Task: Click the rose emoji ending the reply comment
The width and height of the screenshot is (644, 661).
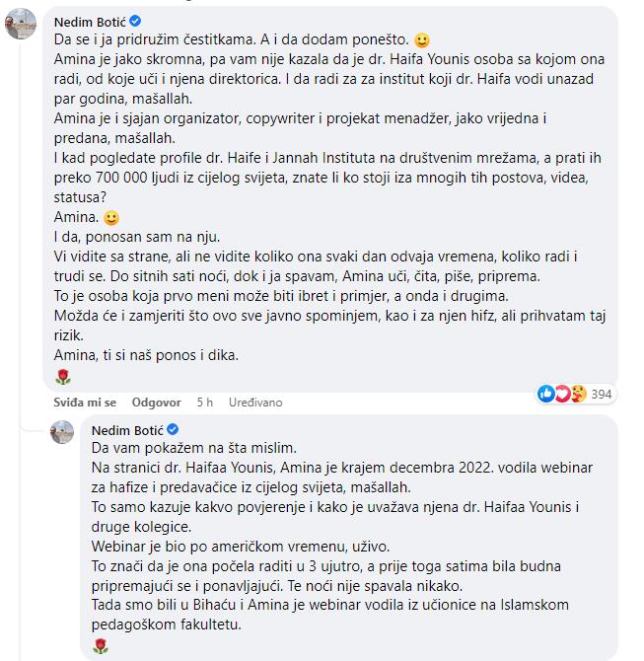Action: click(x=101, y=646)
